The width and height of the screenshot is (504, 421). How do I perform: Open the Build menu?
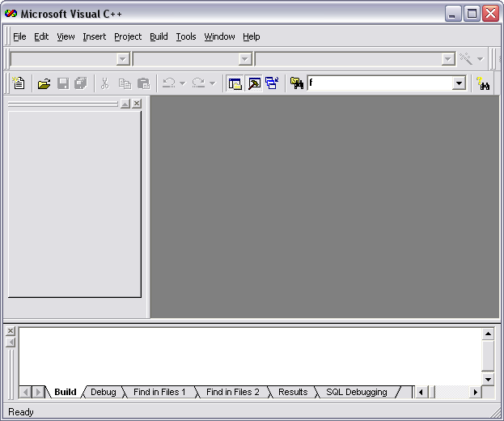pos(159,36)
